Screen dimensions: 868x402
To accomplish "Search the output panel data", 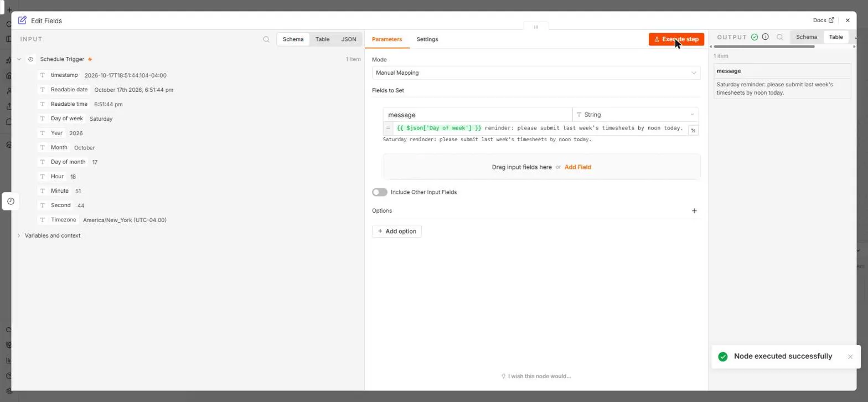I will 780,37.
